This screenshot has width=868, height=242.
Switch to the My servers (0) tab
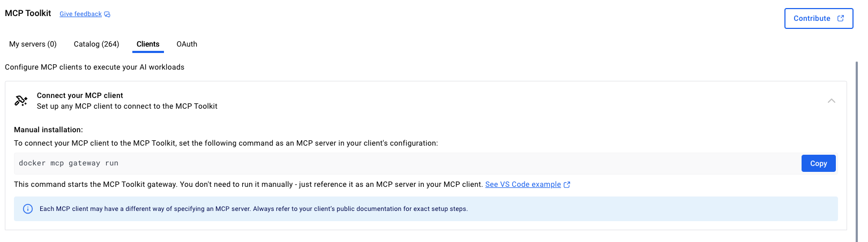click(33, 44)
